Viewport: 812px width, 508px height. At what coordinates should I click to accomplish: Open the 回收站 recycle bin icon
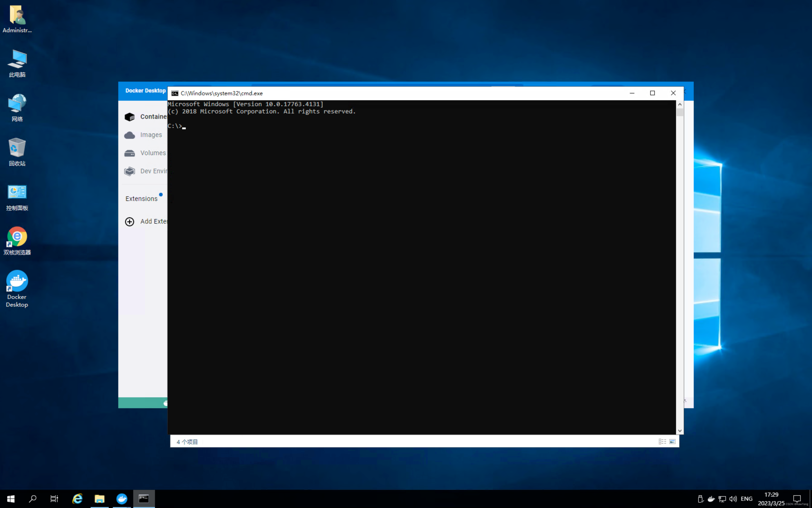17,152
